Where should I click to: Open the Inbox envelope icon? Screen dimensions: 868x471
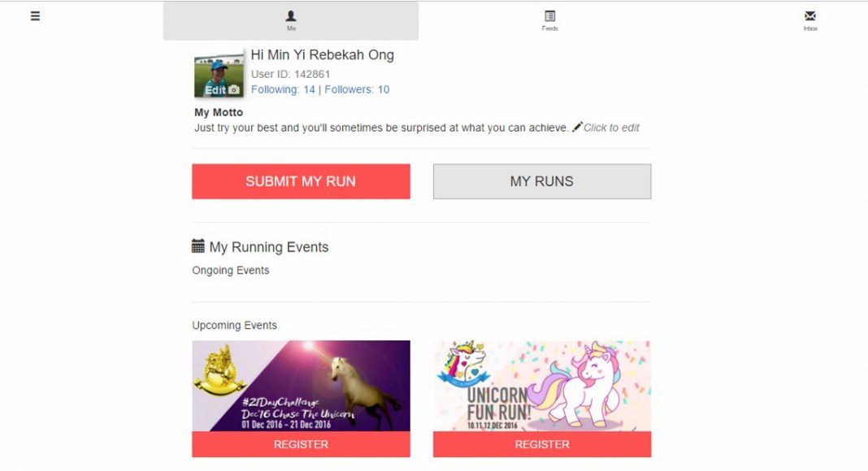point(809,16)
